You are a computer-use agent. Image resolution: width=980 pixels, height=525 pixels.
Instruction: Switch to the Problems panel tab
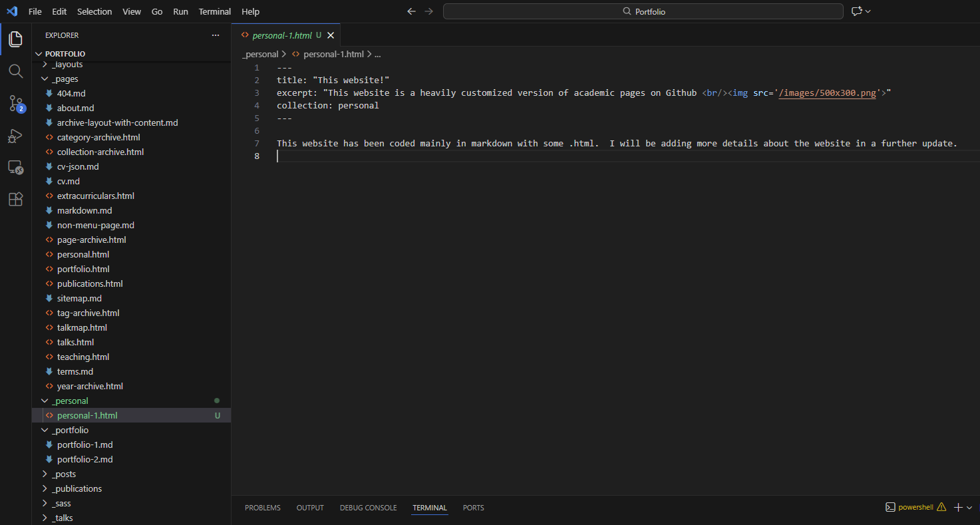click(x=262, y=508)
